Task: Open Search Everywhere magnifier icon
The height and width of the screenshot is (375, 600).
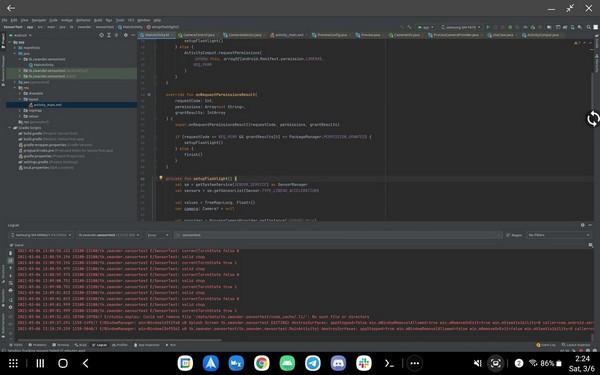Action: (589, 27)
